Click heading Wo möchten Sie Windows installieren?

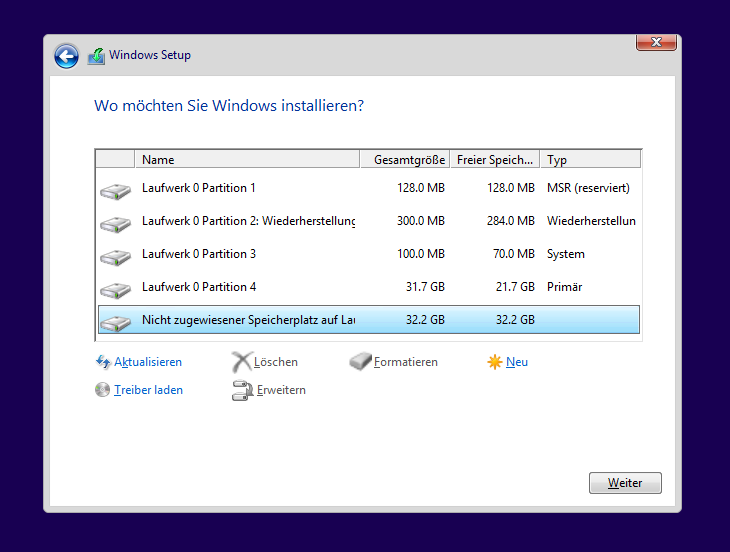tap(229, 106)
